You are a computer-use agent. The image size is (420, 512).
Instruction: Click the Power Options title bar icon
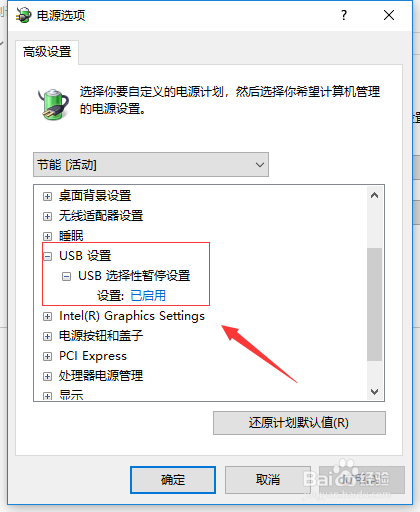coord(23,15)
